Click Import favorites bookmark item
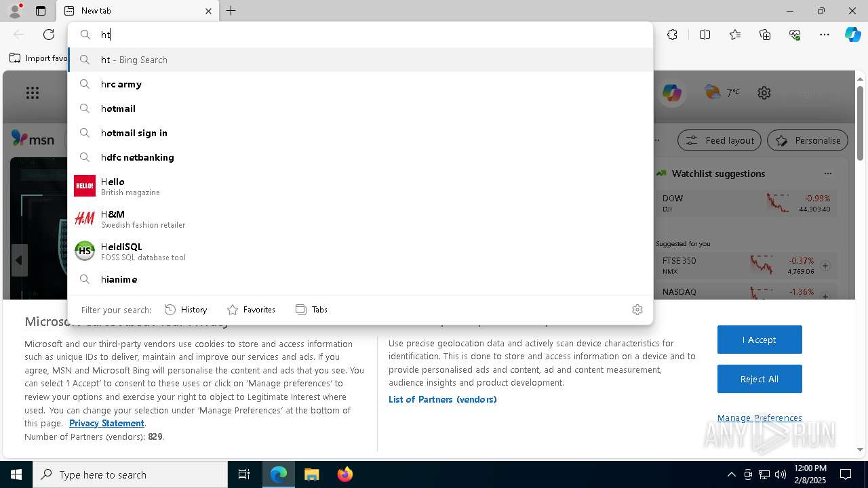The height and width of the screenshot is (488, 868). [x=38, y=58]
